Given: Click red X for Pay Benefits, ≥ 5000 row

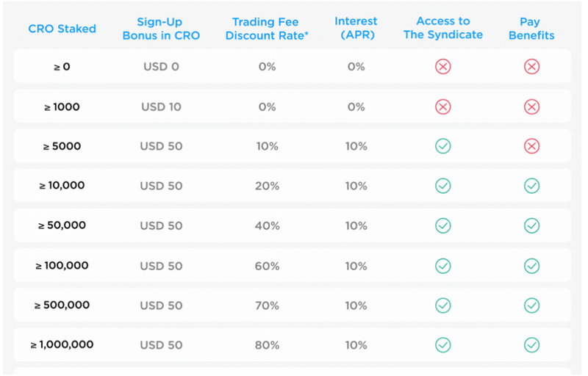Looking at the screenshot, I should click(531, 147).
